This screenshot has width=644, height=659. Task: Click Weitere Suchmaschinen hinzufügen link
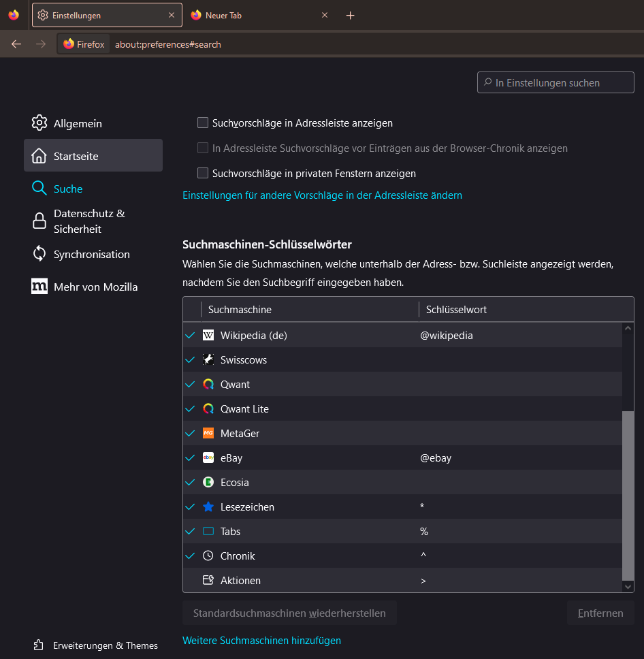coord(261,641)
